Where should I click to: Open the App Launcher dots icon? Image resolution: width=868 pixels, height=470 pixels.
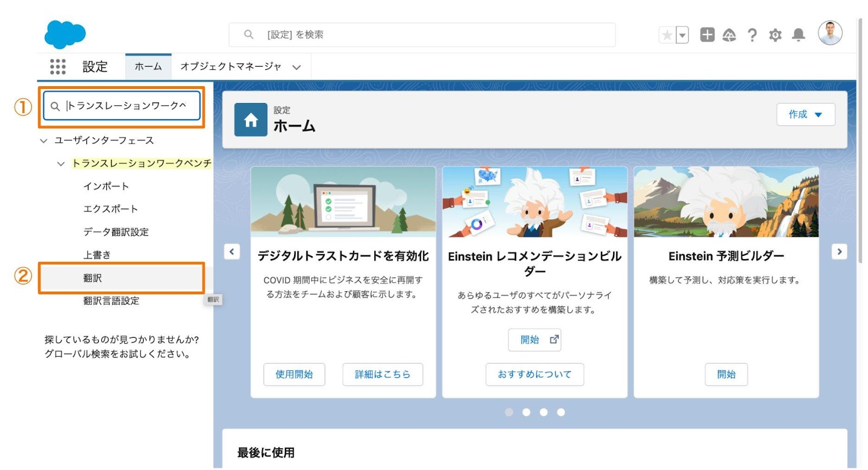pyautogui.click(x=58, y=67)
